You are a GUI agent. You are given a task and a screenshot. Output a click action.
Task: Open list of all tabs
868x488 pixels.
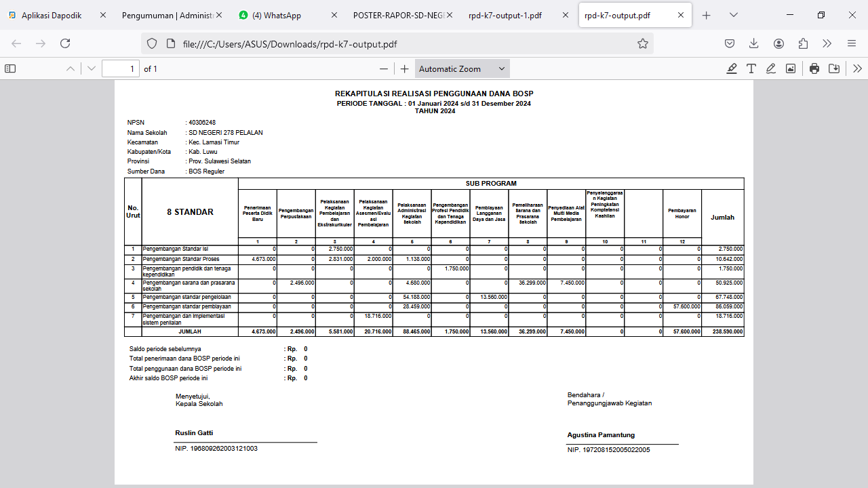[733, 15]
